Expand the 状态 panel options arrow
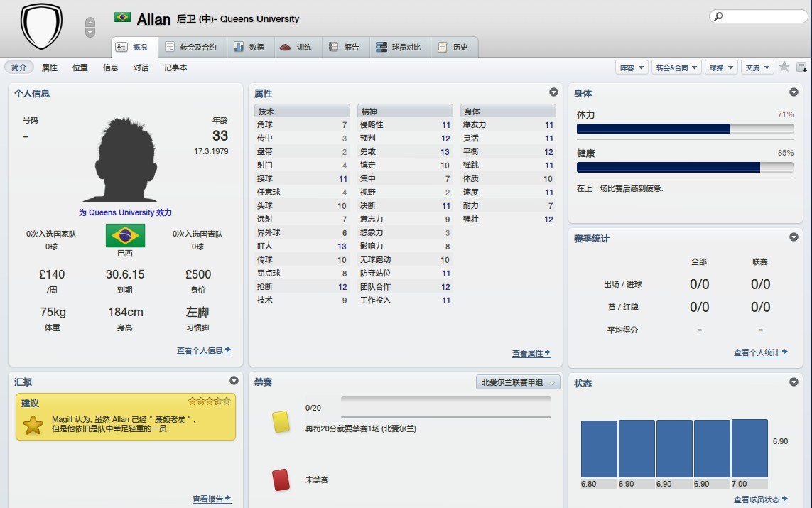812x508 pixels. (x=794, y=382)
